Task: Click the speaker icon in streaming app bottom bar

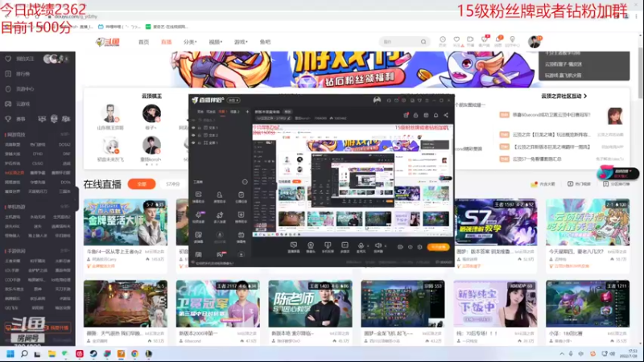Action: tap(378, 247)
